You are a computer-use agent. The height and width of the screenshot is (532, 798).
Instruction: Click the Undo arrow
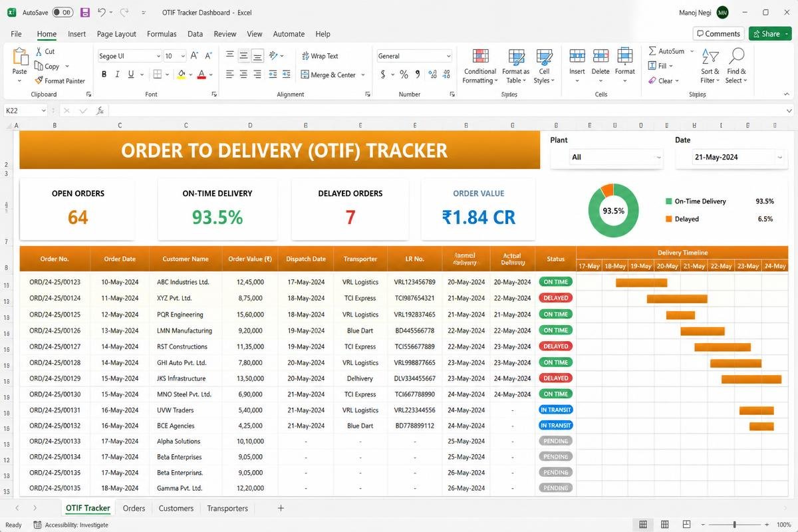[x=101, y=13]
